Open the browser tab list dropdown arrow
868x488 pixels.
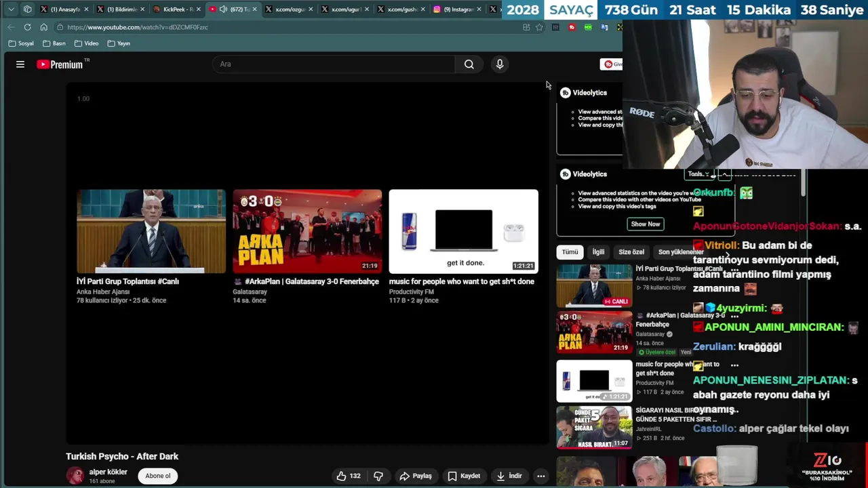point(11,9)
